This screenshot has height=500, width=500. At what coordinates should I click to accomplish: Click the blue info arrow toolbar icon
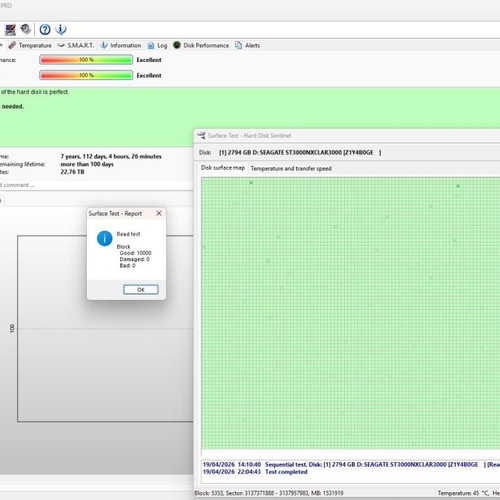pos(61,29)
